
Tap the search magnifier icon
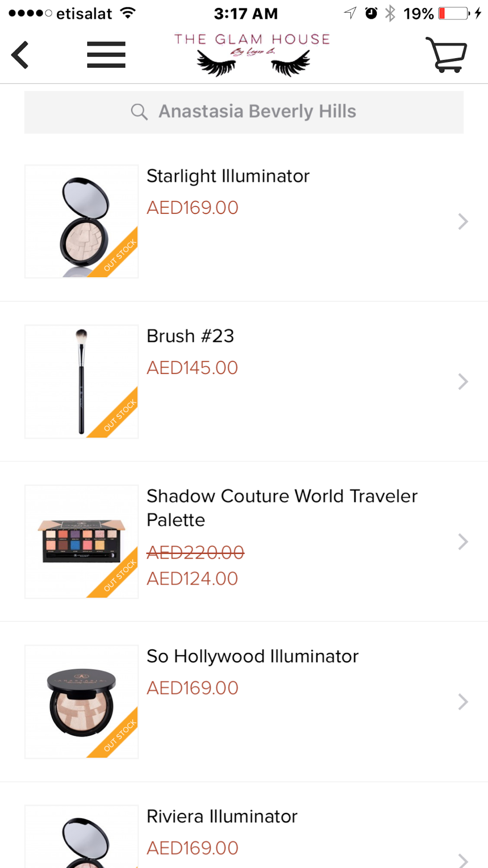(x=139, y=112)
